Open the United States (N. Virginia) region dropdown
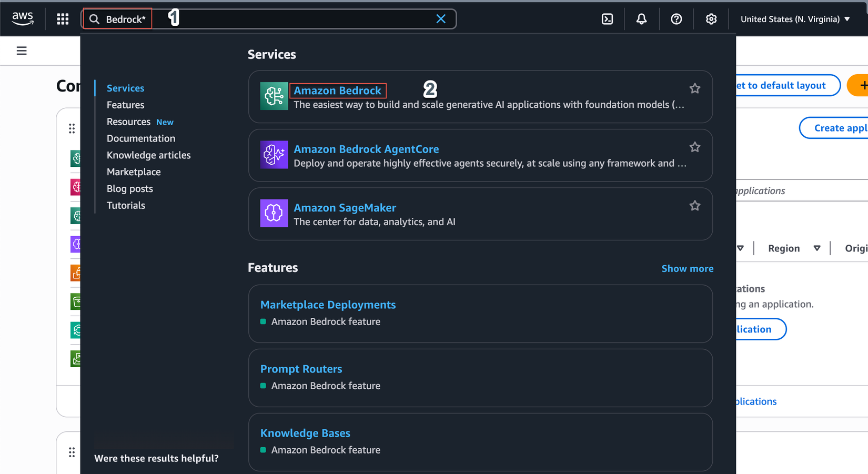This screenshot has width=868, height=474. pos(795,19)
